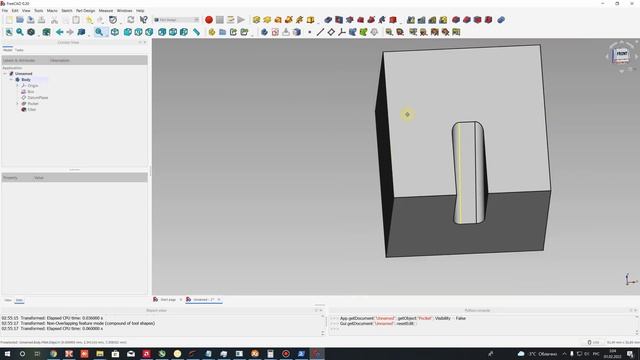Create a datum plane
Screen dimensions: 640x360
[331, 32]
